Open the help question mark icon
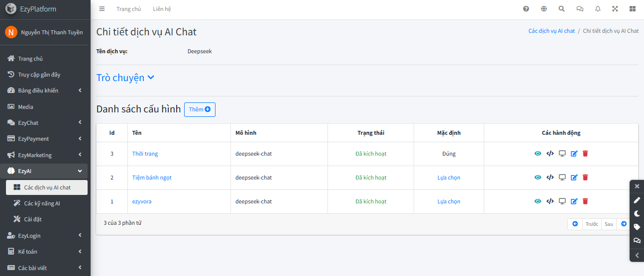 point(526,9)
